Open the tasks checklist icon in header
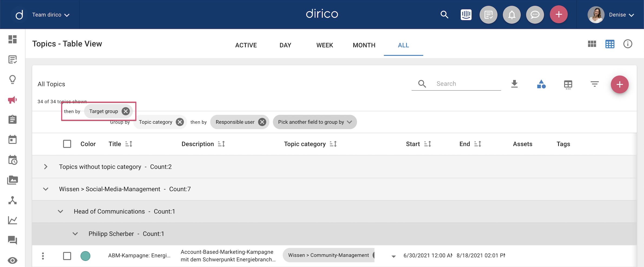Viewport: 644px width, 267px height. click(488, 15)
